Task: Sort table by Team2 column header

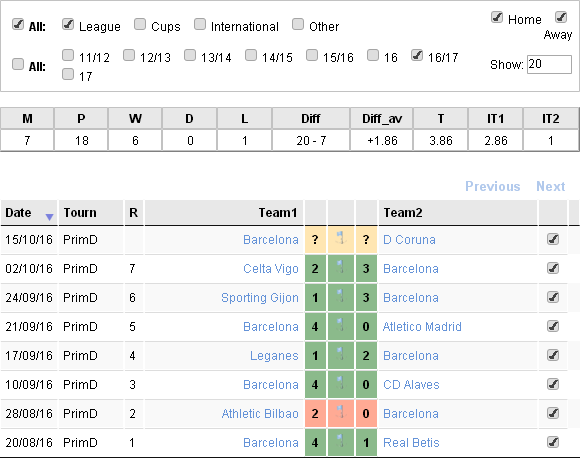Action: coord(403,213)
